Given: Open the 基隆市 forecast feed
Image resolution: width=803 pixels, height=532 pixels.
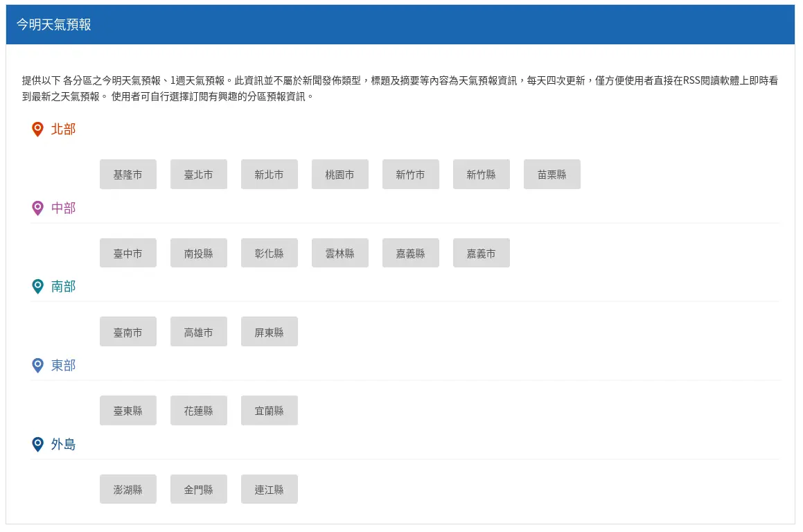Looking at the screenshot, I should point(128,175).
